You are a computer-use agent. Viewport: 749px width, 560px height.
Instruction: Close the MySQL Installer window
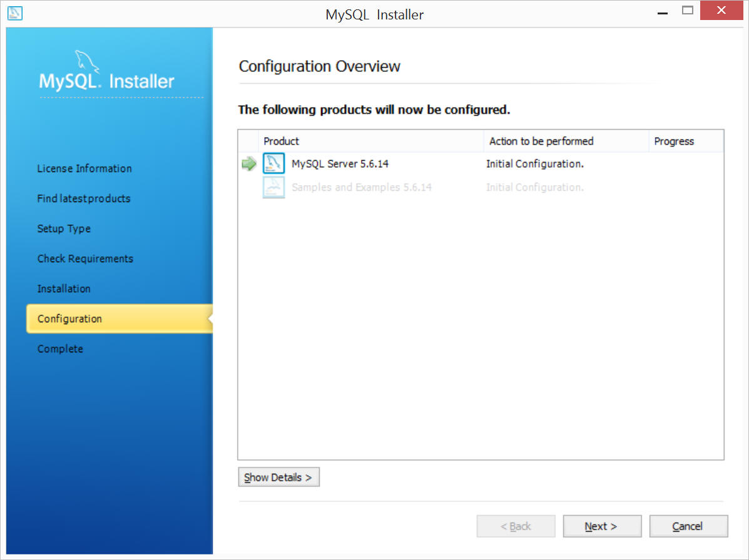(721, 11)
